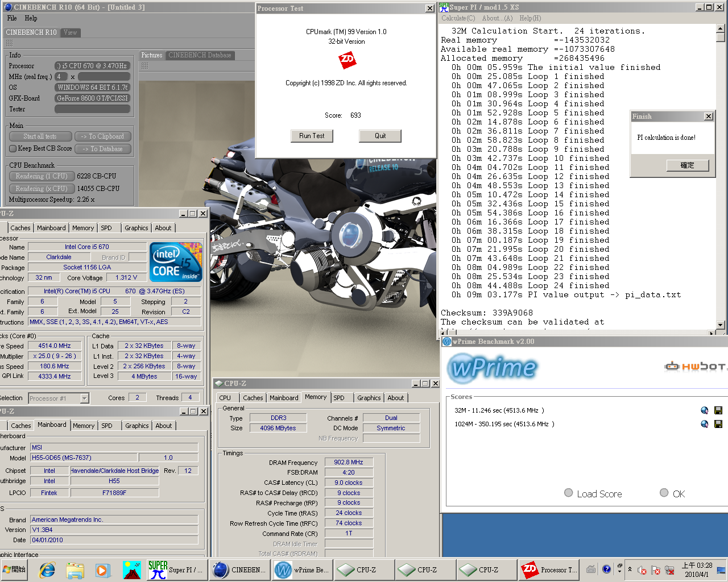Select the CPU tab in CPU-Z Memory window
This screenshot has height=582, width=728.
pos(225,398)
